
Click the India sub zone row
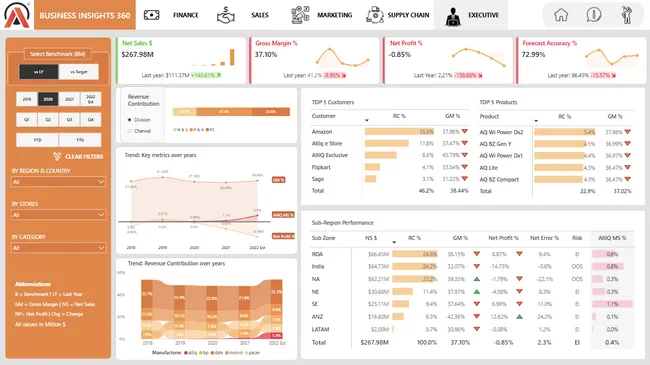(x=472, y=266)
